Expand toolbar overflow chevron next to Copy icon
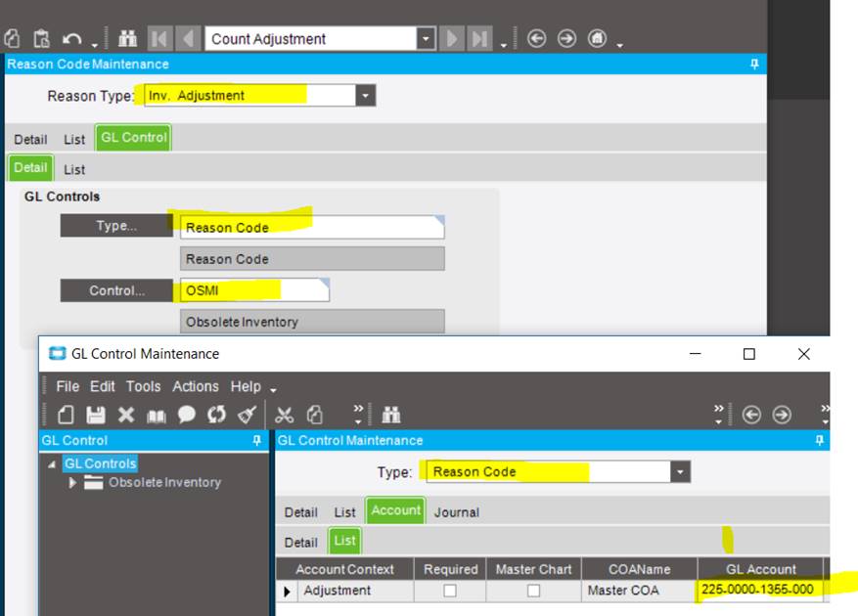Image resolution: width=858 pixels, height=616 pixels. pyautogui.click(x=358, y=415)
